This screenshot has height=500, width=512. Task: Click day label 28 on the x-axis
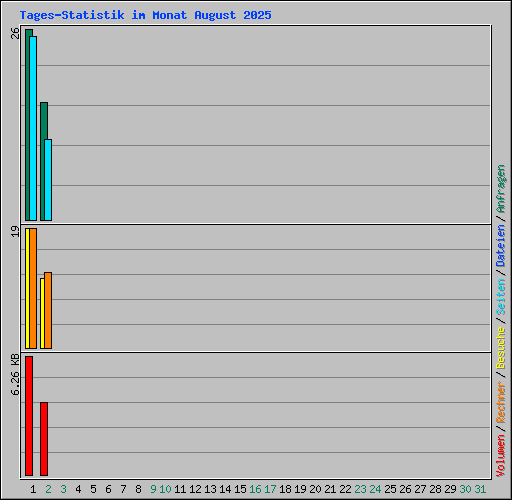click(x=435, y=489)
